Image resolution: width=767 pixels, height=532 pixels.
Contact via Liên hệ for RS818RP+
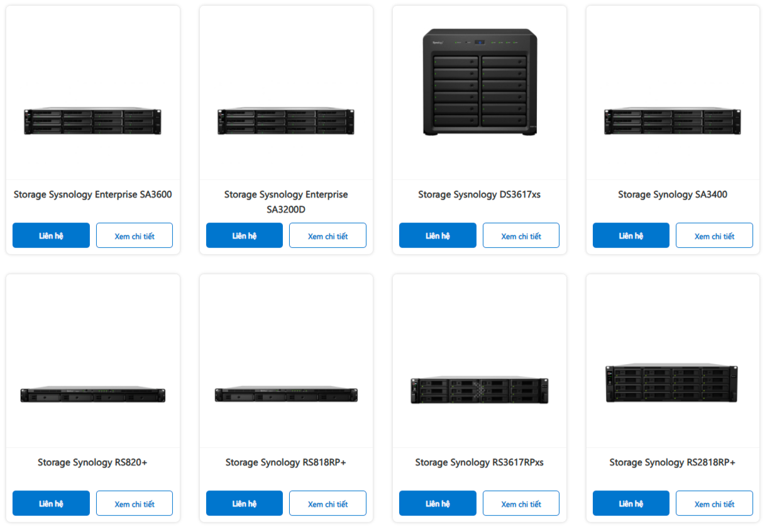244,504
